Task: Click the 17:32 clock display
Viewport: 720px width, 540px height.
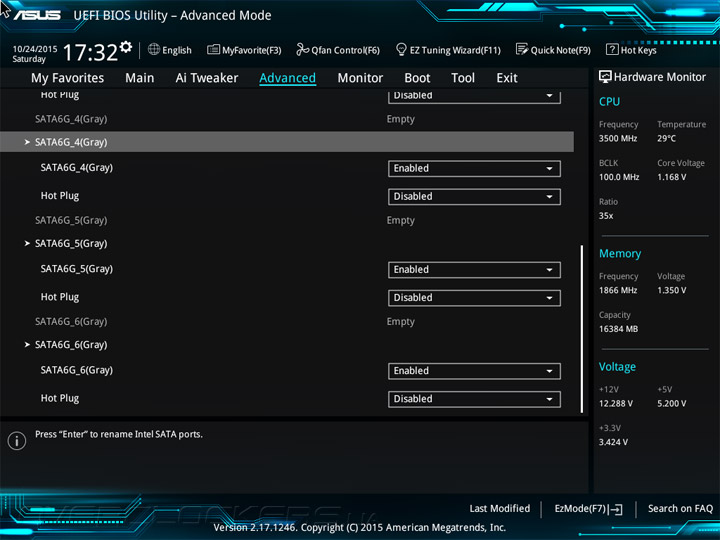Action: (90, 52)
